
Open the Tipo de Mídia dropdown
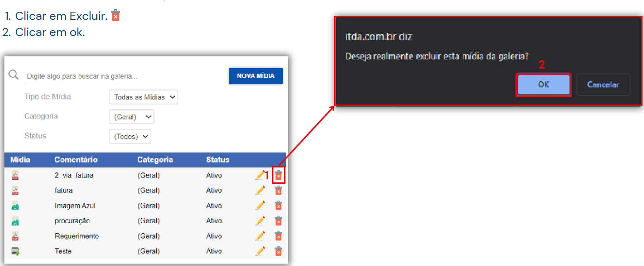click(144, 97)
